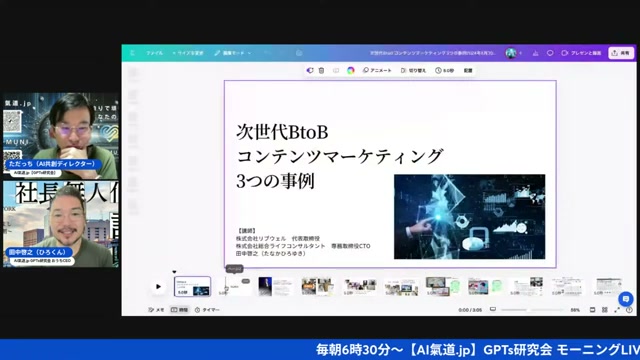The height and width of the screenshot is (360, 640).
Task: Click the fullscreen expand icon
Action: pyautogui.click(x=617, y=310)
